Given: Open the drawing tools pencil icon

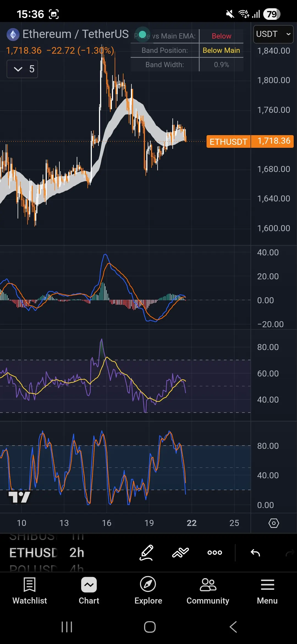Looking at the screenshot, I should coord(146,552).
